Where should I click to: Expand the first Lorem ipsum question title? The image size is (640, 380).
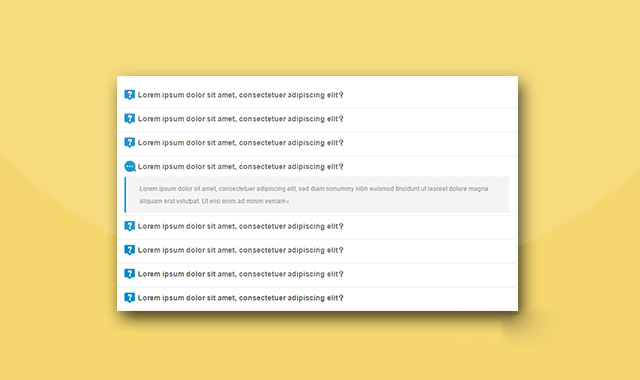pos(240,95)
